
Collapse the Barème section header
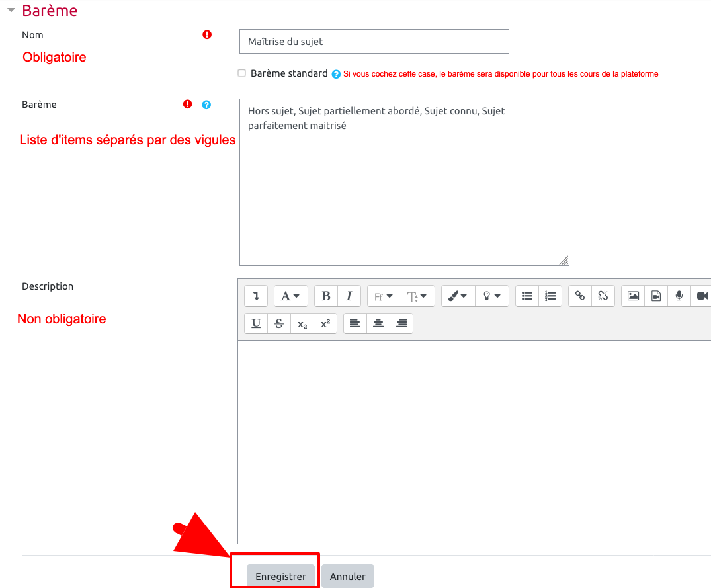11,11
